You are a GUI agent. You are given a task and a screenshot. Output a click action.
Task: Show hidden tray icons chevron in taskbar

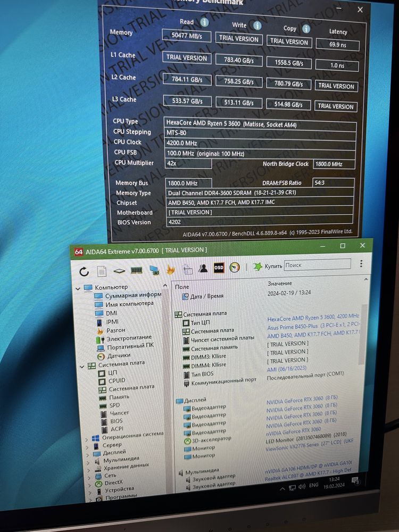tap(282, 489)
